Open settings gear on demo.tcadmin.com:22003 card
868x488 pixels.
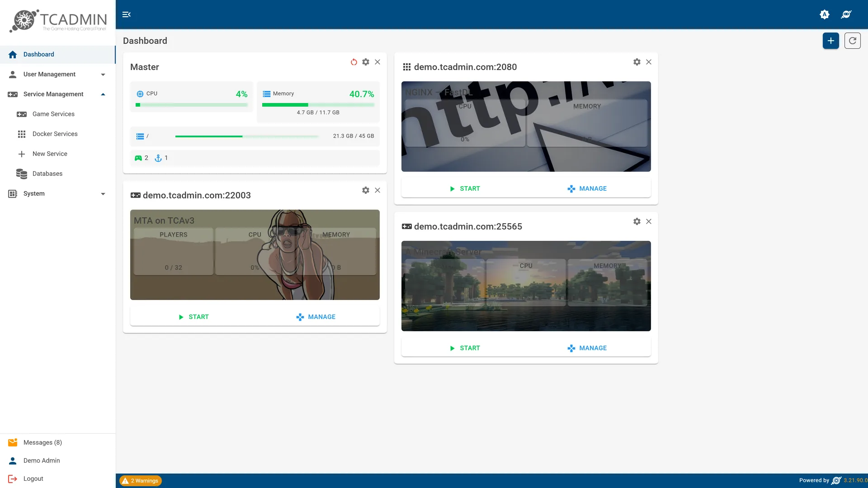[x=366, y=190]
